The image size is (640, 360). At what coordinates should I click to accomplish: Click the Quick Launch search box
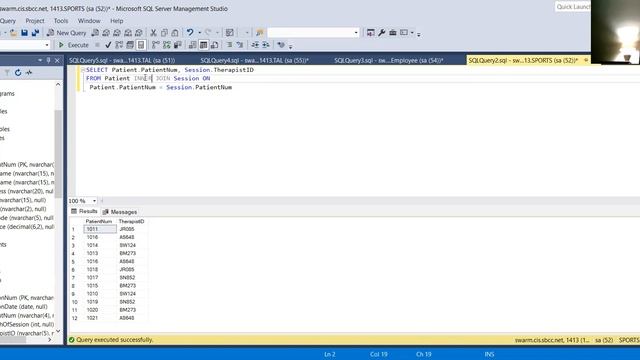(x=573, y=7)
